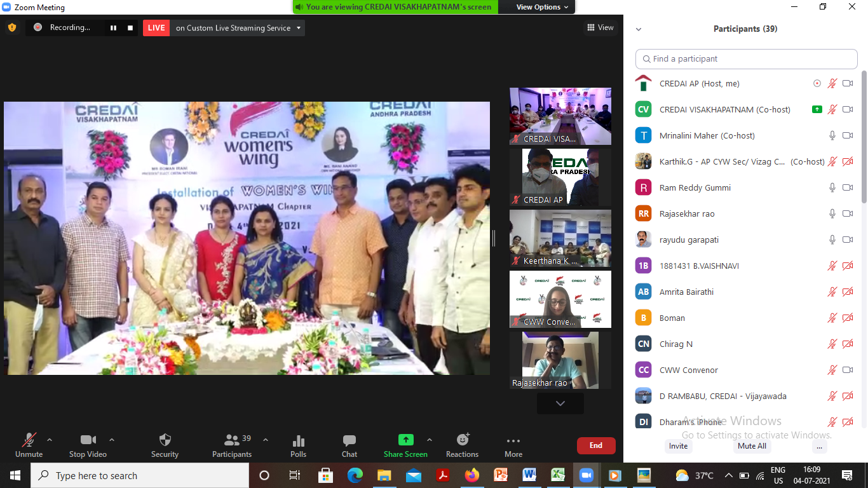
Task: Open Reactions
Action: click(x=462, y=445)
